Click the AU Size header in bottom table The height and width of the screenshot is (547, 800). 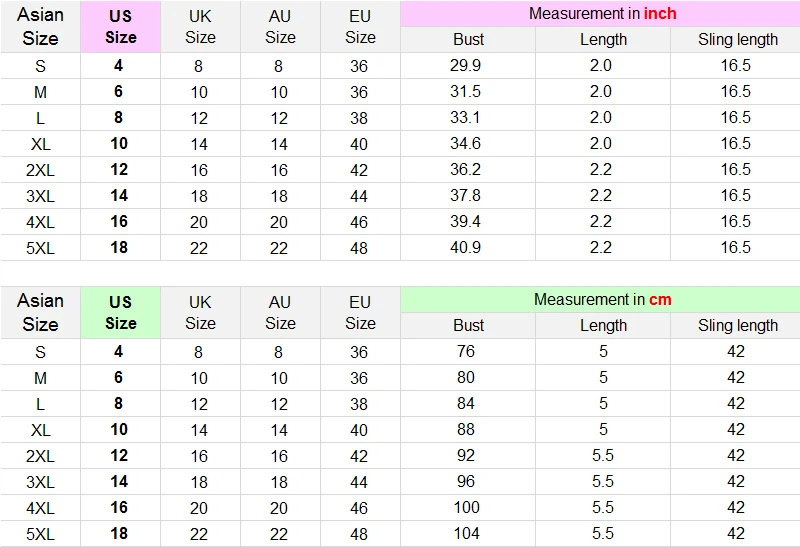(280, 312)
